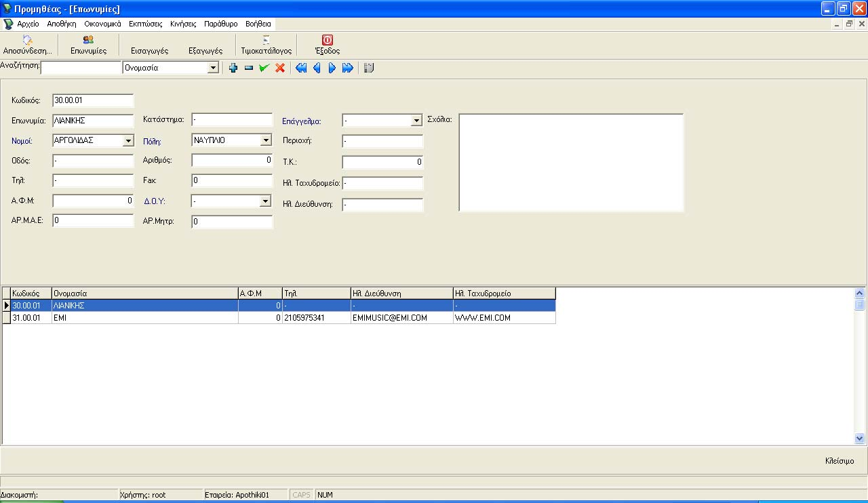Click the ΑΡ.Μητρ input field
The image size is (868, 503).
pos(232,222)
